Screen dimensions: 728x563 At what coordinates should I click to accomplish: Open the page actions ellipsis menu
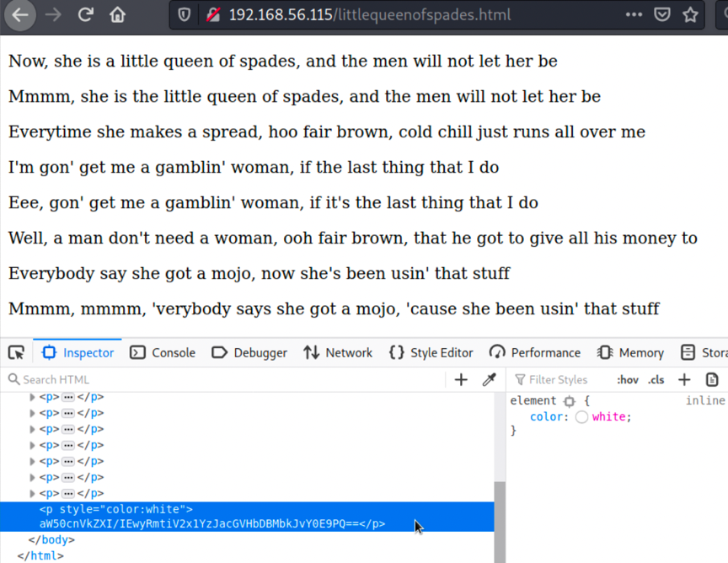point(634,15)
